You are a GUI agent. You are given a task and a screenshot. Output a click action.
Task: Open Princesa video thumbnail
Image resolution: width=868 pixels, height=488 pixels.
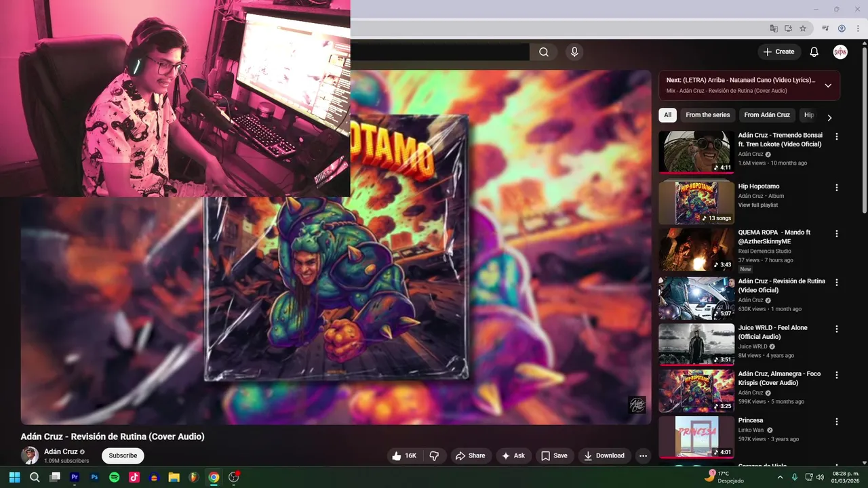click(x=696, y=437)
